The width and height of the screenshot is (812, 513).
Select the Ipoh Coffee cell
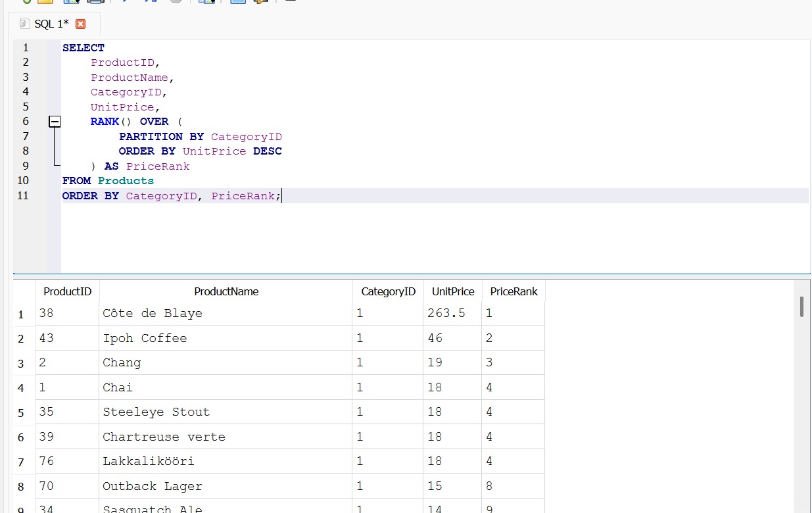click(226, 338)
